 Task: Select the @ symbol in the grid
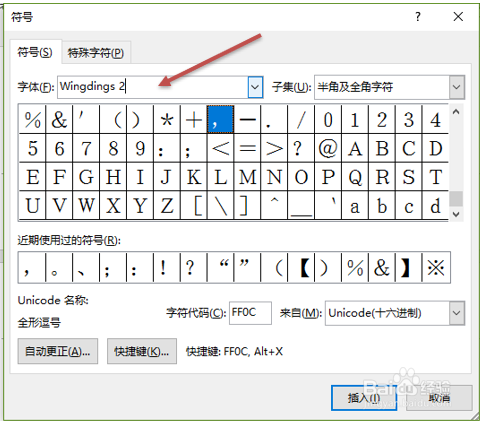(x=328, y=148)
